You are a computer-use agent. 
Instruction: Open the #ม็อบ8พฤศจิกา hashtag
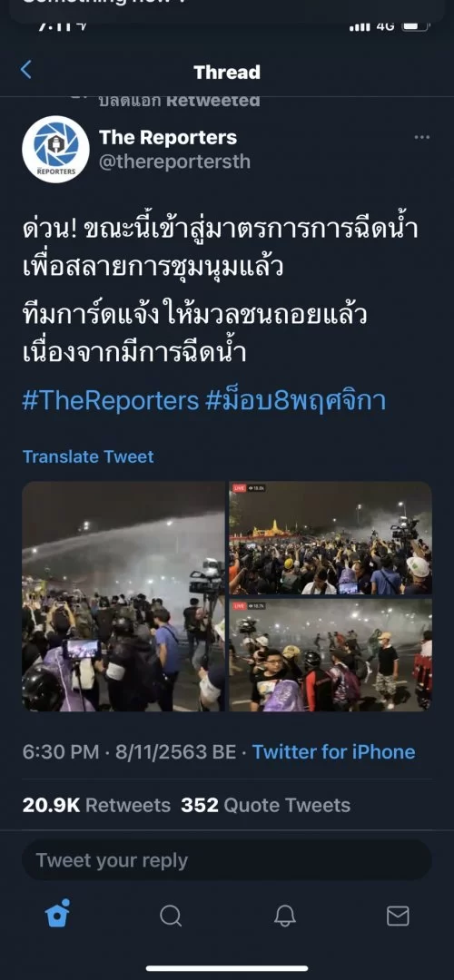[x=295, y=401]
